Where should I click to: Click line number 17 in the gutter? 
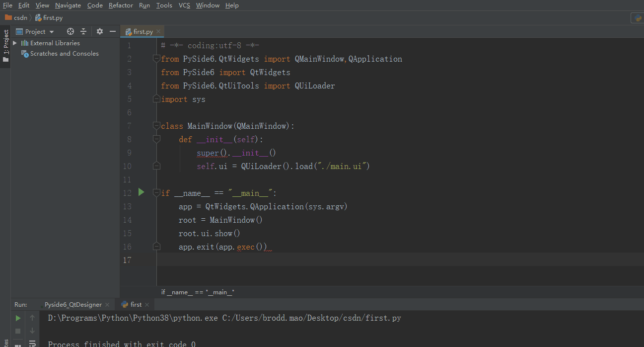tap(127, 260)
